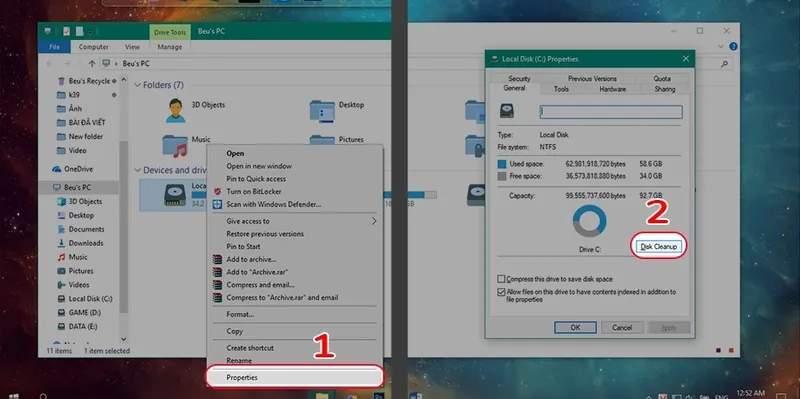
Task: Click the OneDrive cloud icon in sidebar
Action: [57, 169]
